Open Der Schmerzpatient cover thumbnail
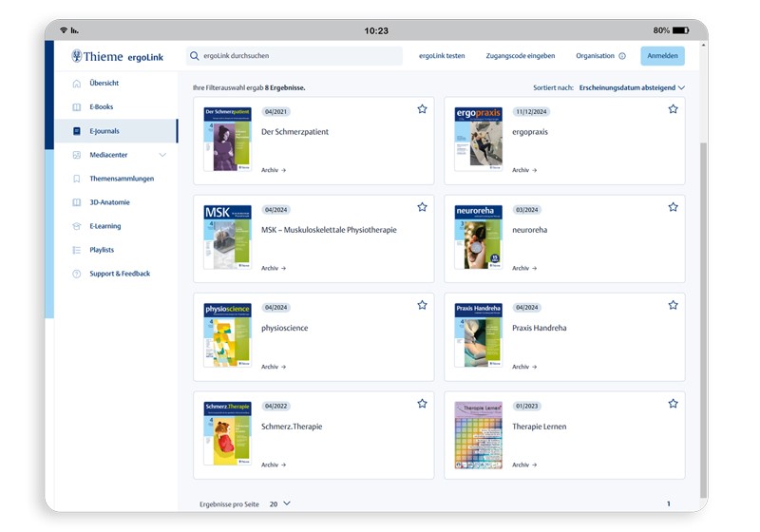Screen dimensions: 760x532 point(227,139)
